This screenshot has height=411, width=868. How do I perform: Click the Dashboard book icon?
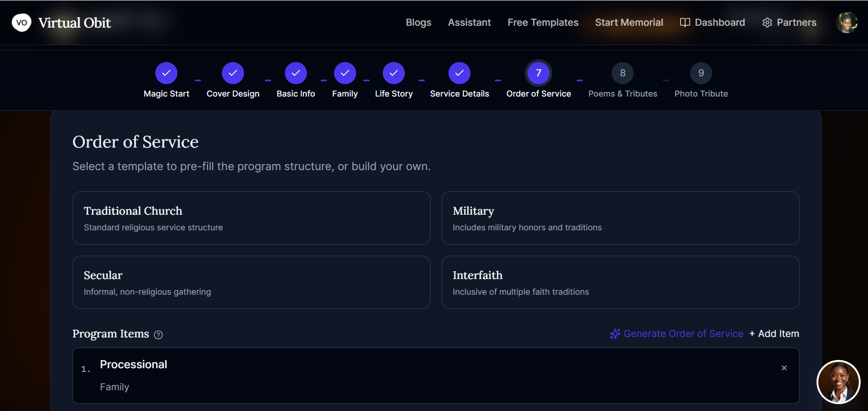click(x=685, y=23)
